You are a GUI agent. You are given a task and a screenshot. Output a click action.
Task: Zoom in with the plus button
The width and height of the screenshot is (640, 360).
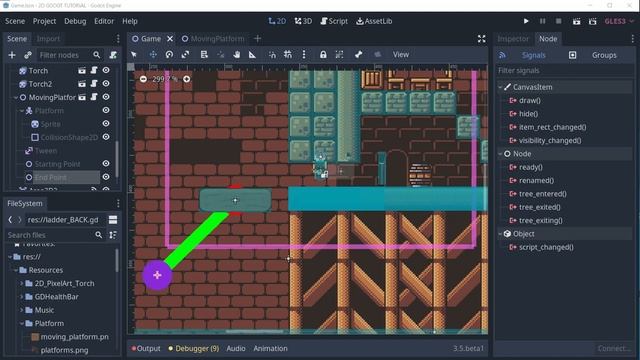(x=187, y=79)
